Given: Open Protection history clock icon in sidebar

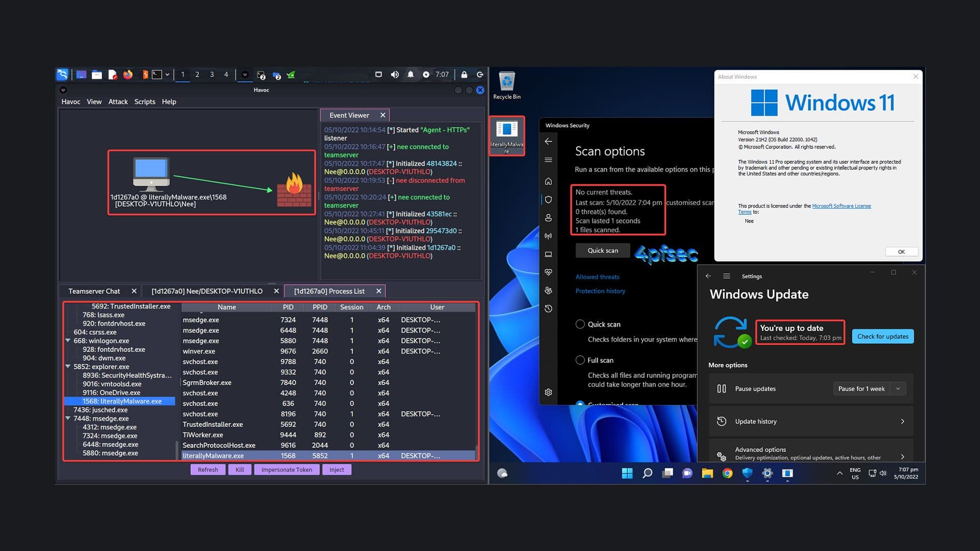Looking at the screenshot, I should [x=548, y=309].
